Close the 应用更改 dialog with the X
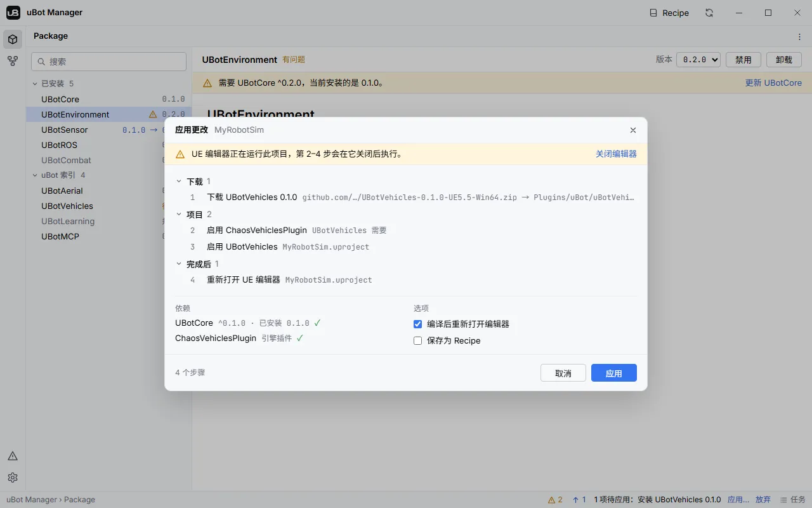Screen dimensions: 812x508 pyautogui.click(x=632, y=130)
